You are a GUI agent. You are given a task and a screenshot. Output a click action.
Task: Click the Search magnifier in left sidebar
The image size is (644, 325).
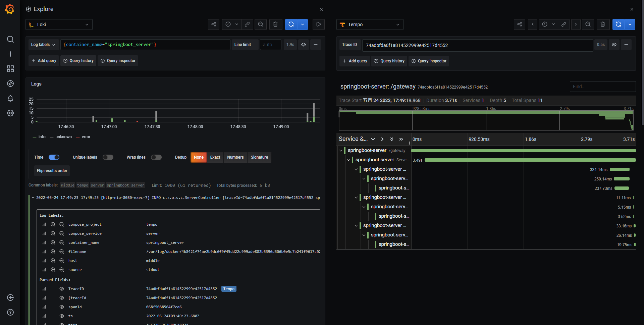[x=10, y=39]
